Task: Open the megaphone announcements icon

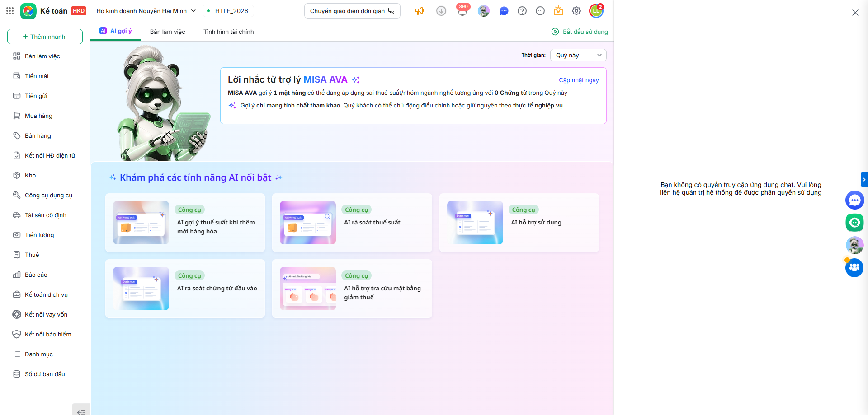Action: [420, 11]
